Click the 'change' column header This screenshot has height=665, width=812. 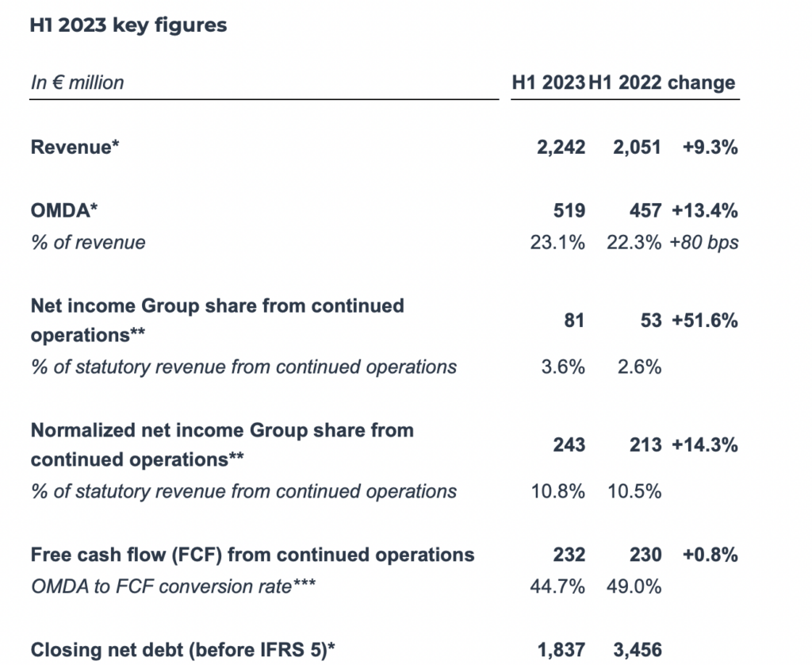pos(701,83)
